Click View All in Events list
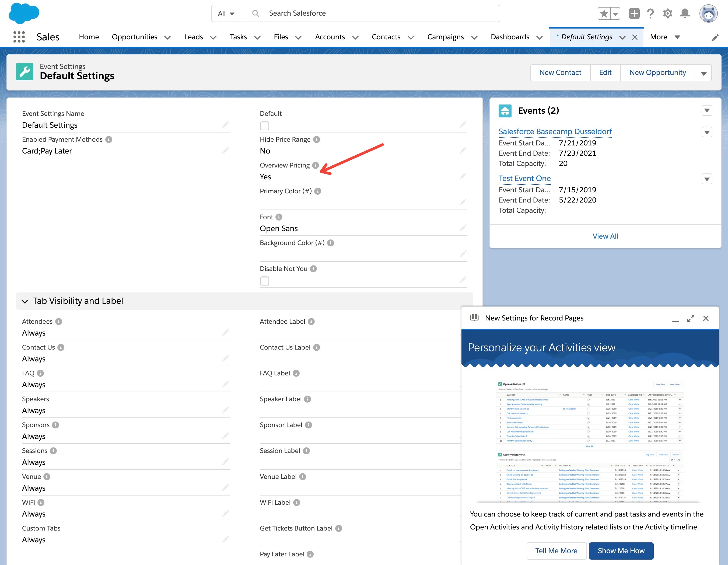The image size is (728, 565). (x=605, y=236)
